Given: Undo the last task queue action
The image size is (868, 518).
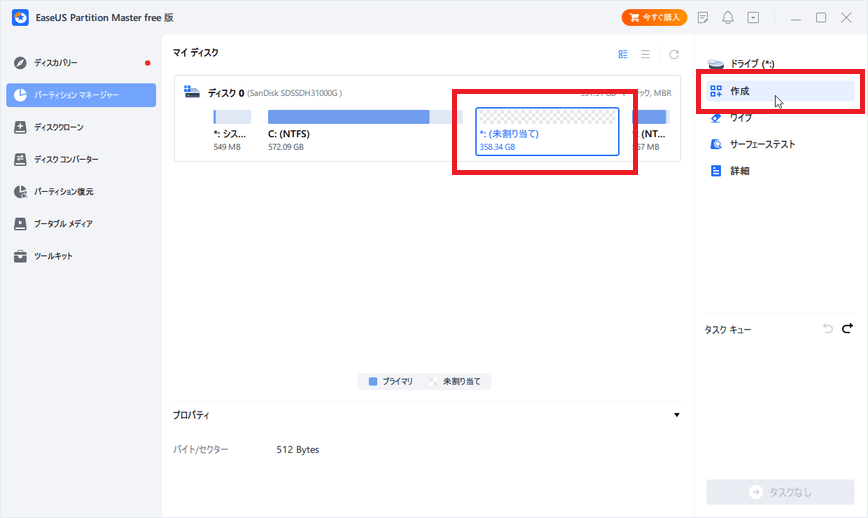Looking at the screenshot, I should click(827, 328).
